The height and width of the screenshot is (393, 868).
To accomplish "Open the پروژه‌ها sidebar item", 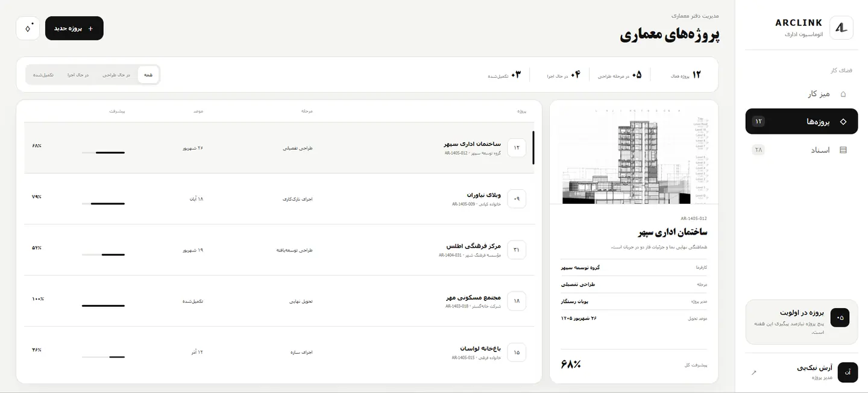I will point(802,122).
